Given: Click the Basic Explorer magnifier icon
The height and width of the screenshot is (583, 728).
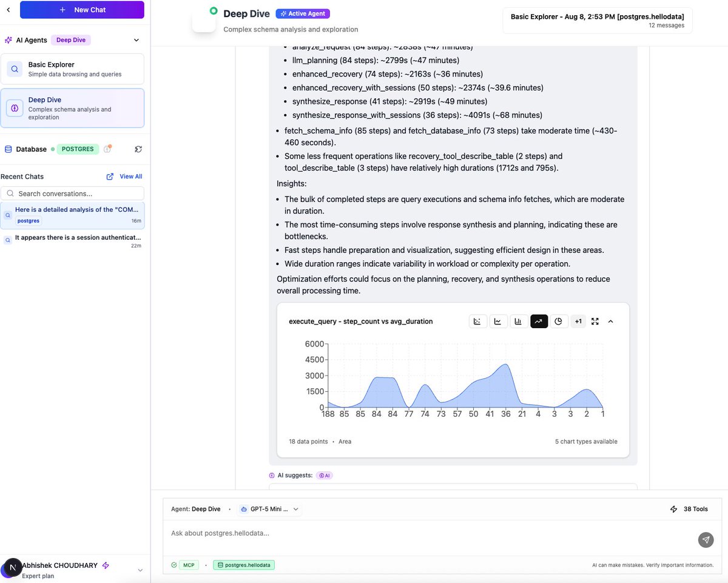Looking at the screenshot, I should [x=15, y=69].
